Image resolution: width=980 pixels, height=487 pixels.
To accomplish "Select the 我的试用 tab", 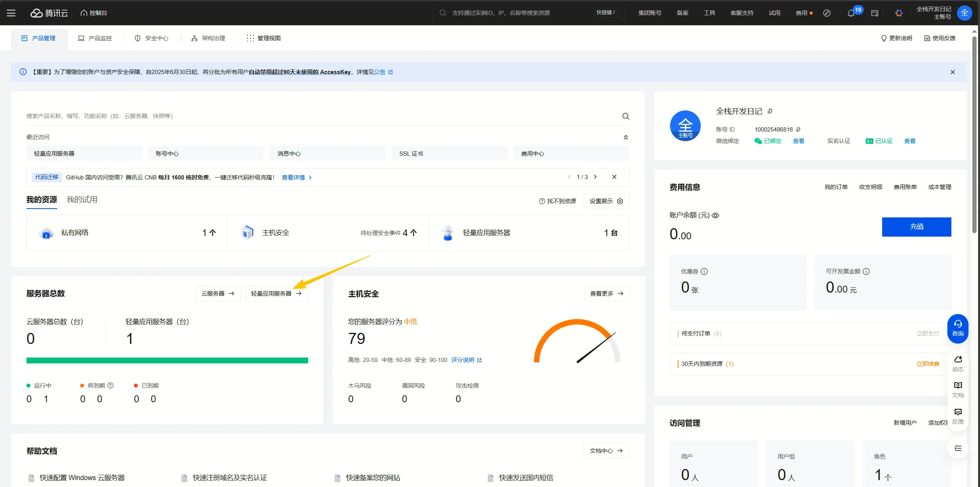I will tap(82, 200).
